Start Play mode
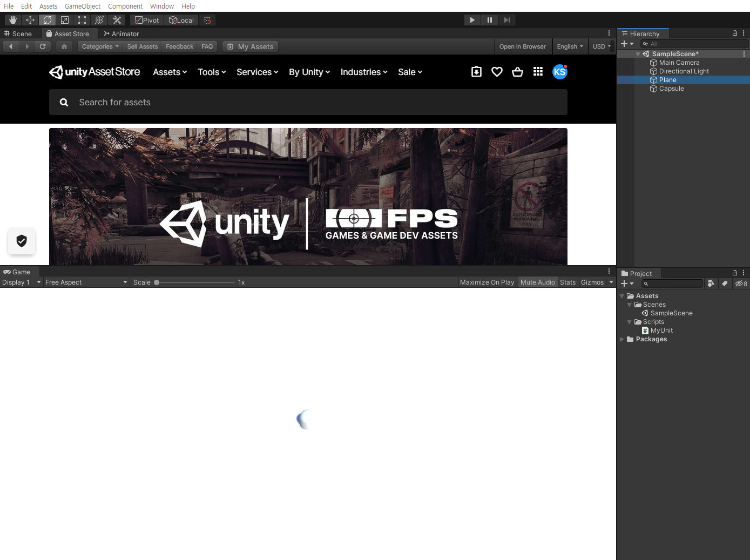Image resolution: width=750 pixels, height=560 pixels. click(472, 20)
